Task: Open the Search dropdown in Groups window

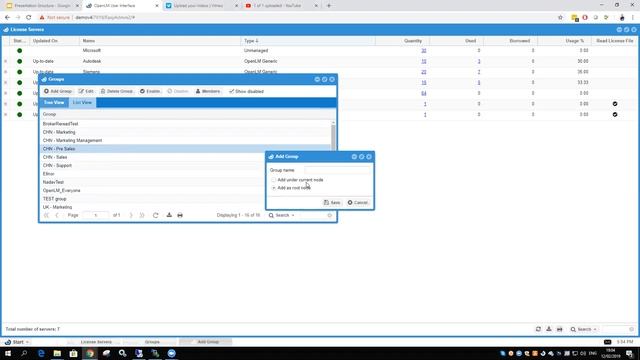Action: click(x=281, y=215)
